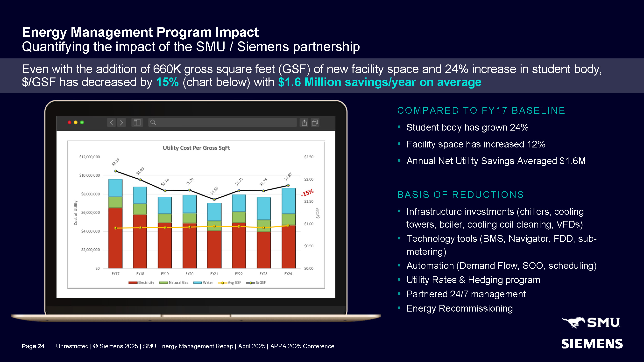Click 'Energy Recommissioning' bullet
The image size is (644, 362).
click(x=460, y=308)
